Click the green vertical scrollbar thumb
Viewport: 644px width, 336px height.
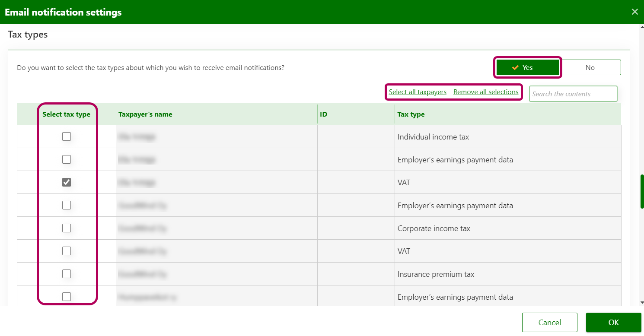point(642,191)
